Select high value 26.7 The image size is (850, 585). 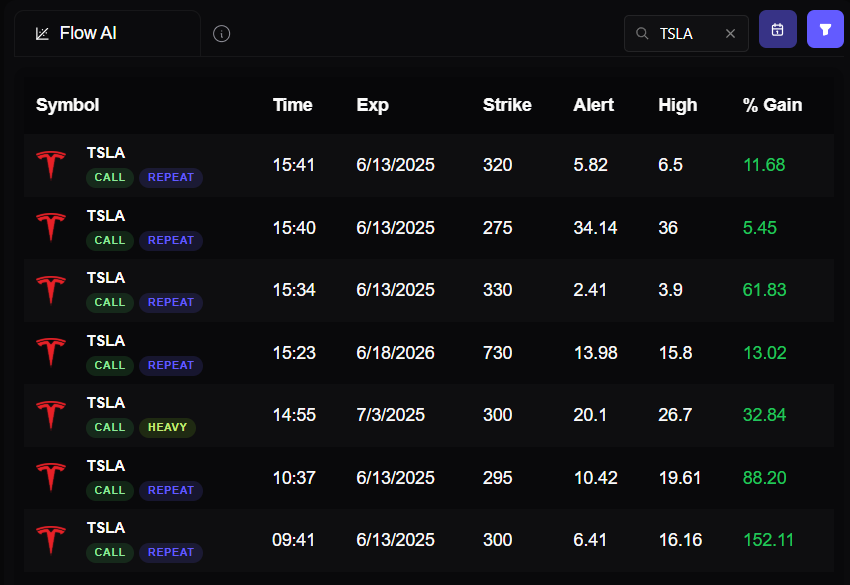tap(675, 415)
